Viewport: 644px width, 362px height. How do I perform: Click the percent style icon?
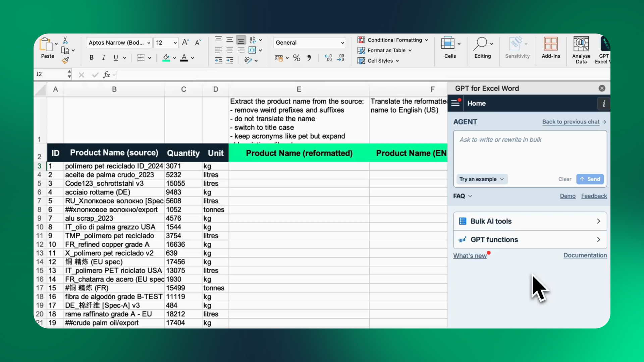pos(297,58)
